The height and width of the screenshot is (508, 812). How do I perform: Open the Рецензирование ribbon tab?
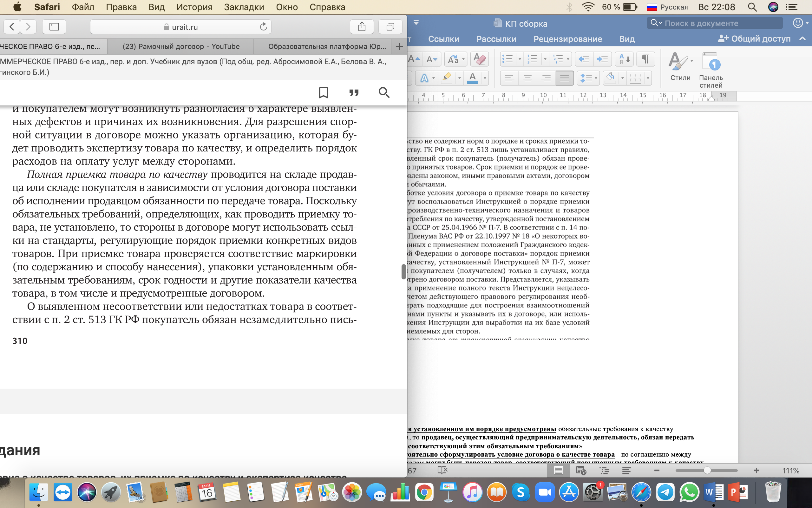568,39
